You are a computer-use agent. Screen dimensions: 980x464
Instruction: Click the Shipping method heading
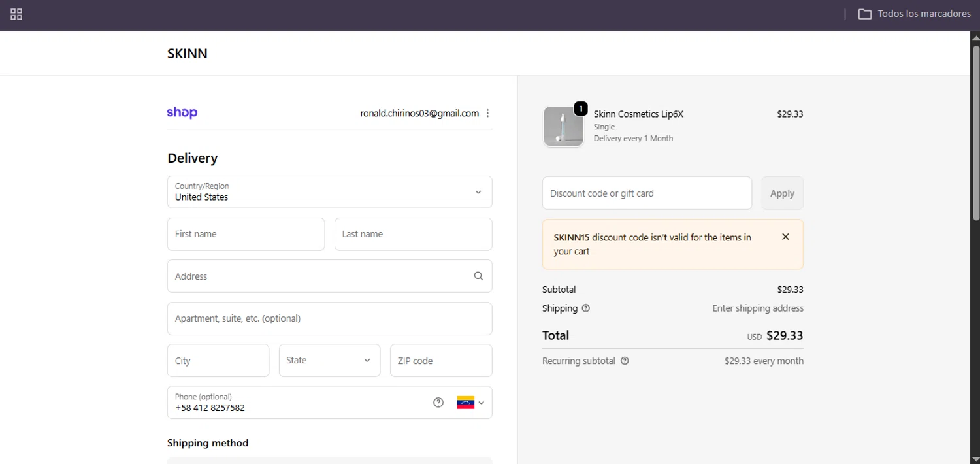(x=208, y=443)
